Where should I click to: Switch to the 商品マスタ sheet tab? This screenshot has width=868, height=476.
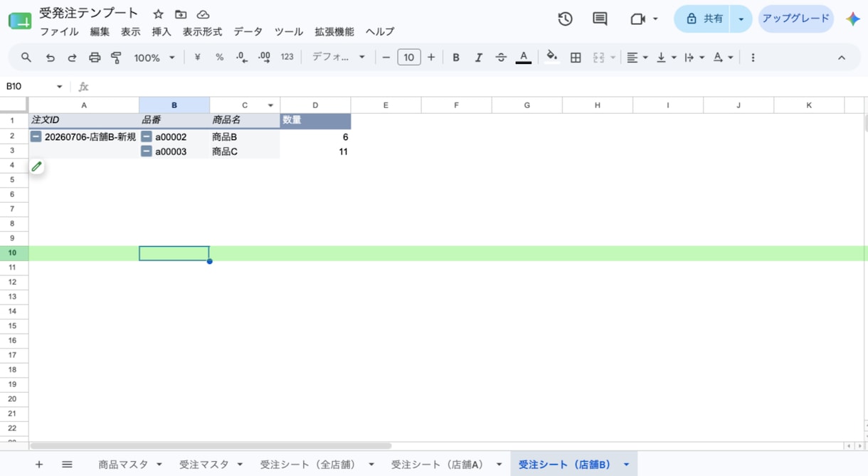coord(124,465)
